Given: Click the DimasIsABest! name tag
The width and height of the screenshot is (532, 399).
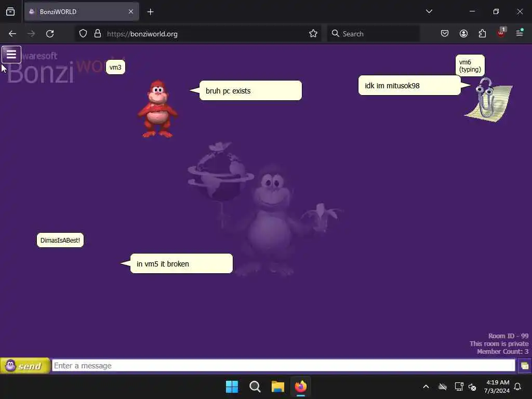Looking at the screenshot, I should click(x=60, y=240).
